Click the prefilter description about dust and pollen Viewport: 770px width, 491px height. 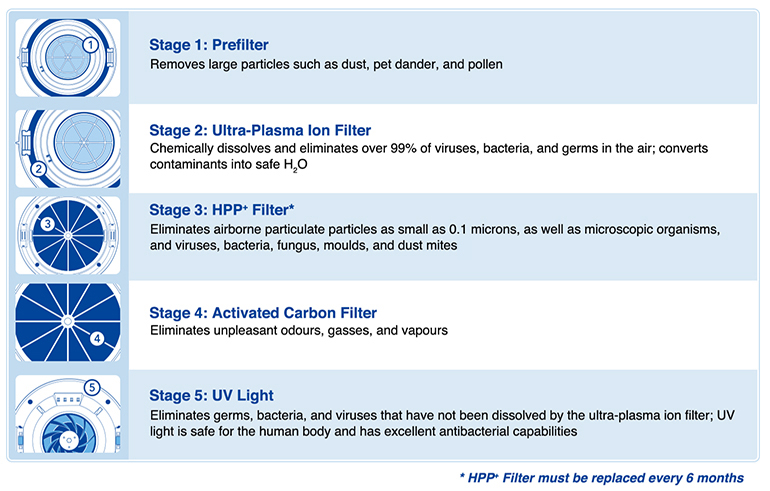[326, 65]
